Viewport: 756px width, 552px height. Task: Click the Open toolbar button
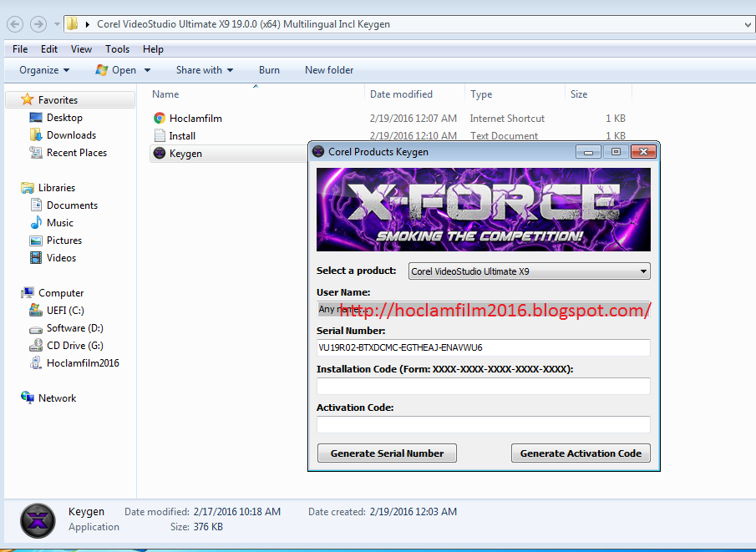tap(116, 70)
